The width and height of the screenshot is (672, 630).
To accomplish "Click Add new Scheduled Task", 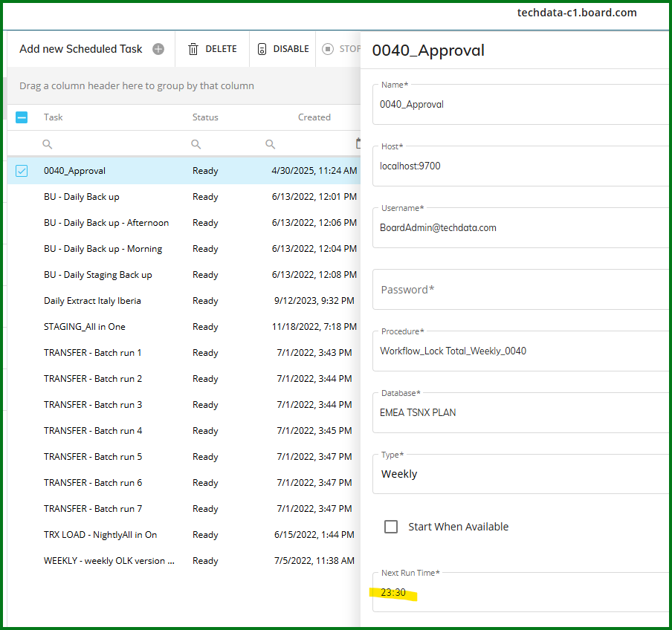I will (80, 49).
